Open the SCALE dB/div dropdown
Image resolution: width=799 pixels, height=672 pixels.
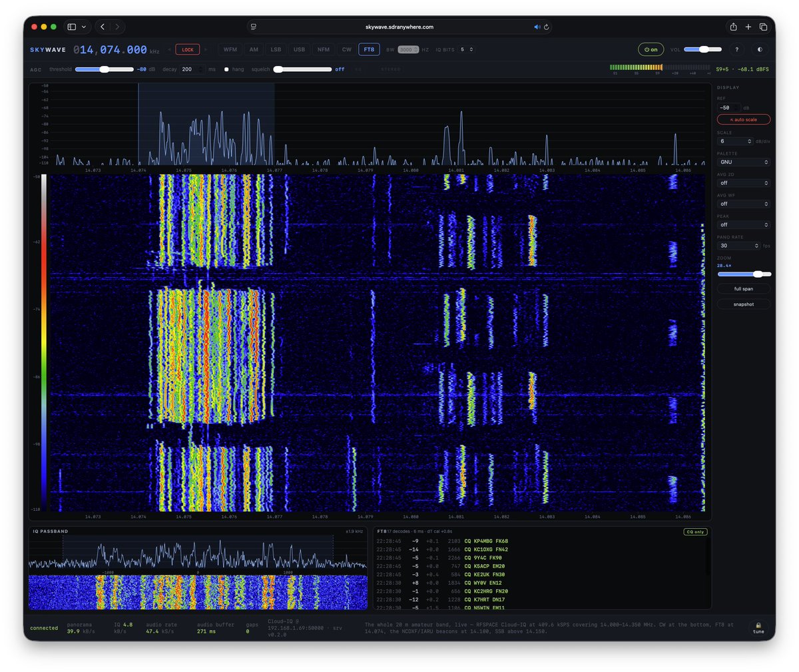pyautogui.click(x=735, y=141)
